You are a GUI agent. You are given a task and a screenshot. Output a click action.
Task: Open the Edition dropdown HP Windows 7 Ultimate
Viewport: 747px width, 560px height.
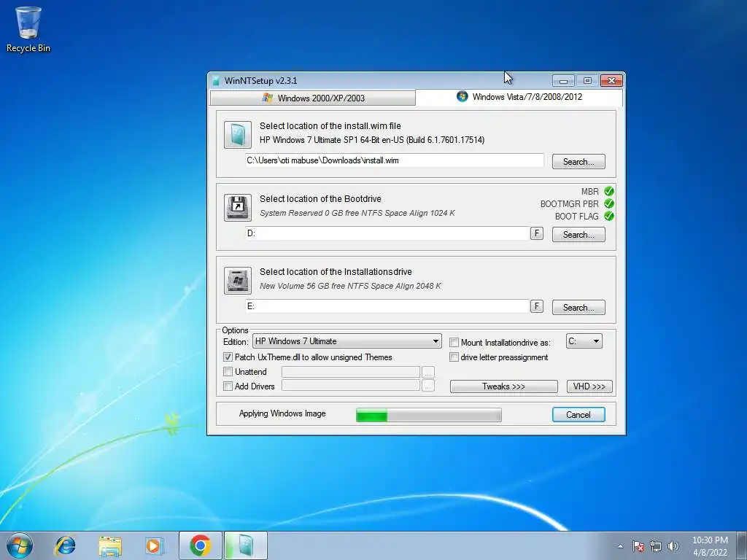[x=347, y=341]
